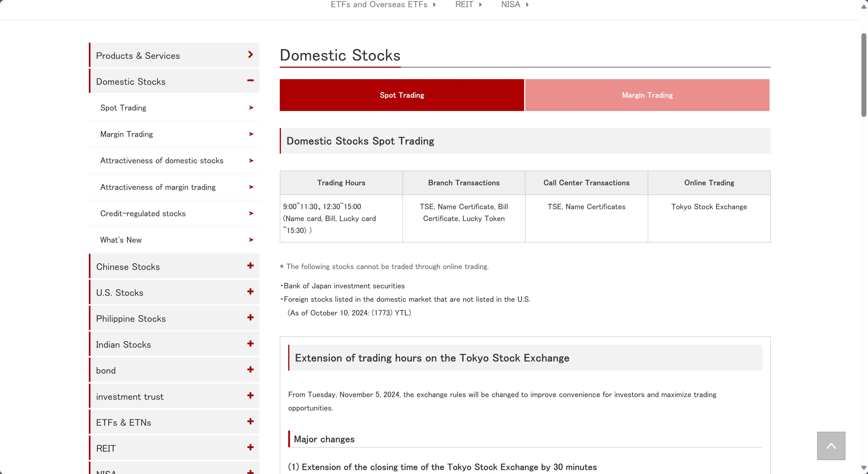Viewport: 868px width, 474px height.
Task: Click the back-to-top arrow button
Action: [831, 446]
